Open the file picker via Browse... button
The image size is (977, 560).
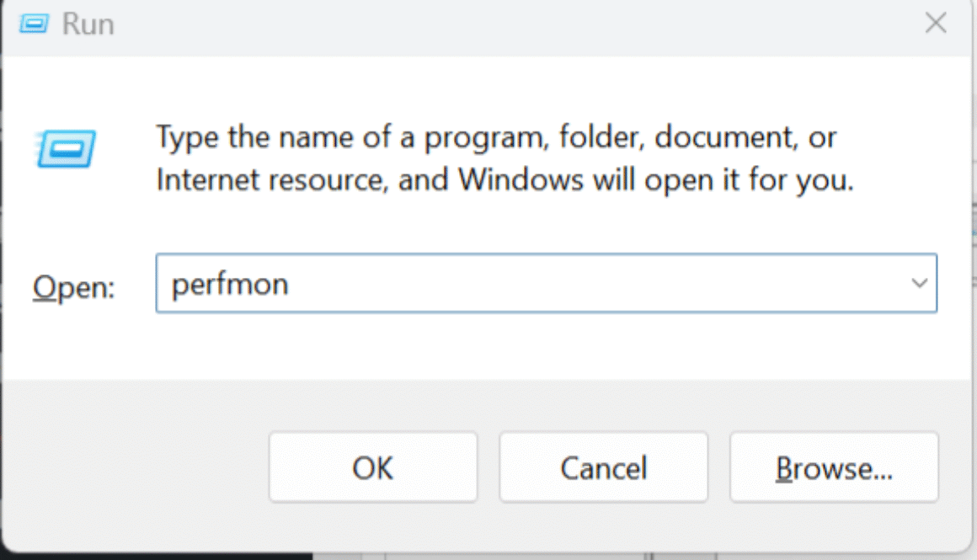coord(833,467)
